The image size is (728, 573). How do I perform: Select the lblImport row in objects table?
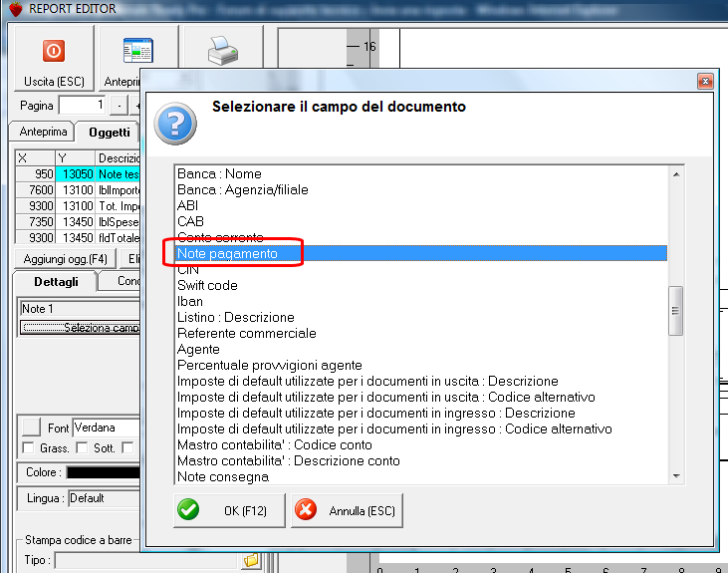(78, 190)
